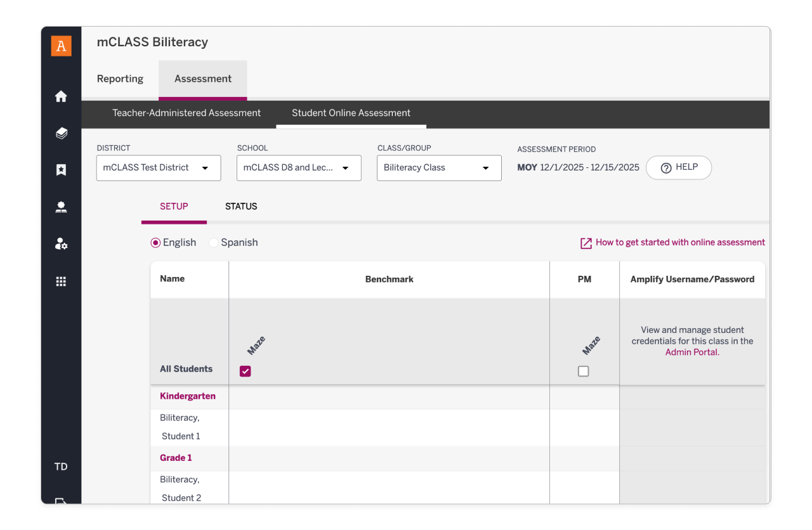Image resolution: width=812 pixels, height=530 pixels.
Task: Select the Spanish radio button
Action: pyautogui.click(x=214, y=243)
